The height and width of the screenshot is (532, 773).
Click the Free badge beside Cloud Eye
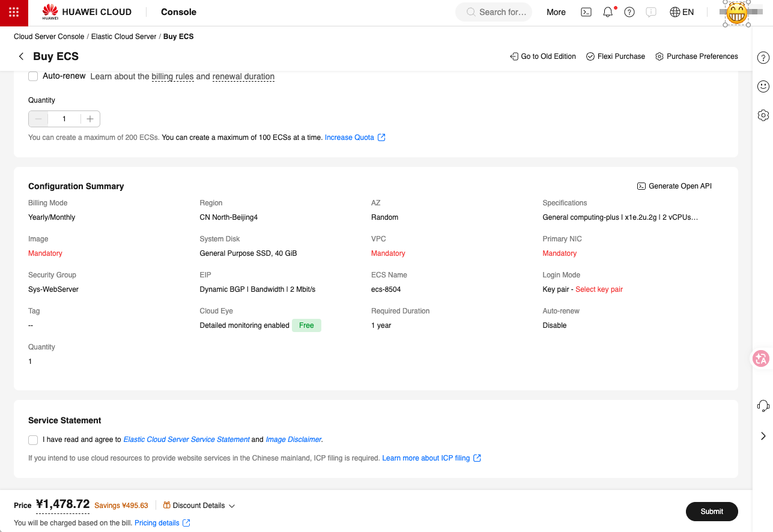(306, 325)
